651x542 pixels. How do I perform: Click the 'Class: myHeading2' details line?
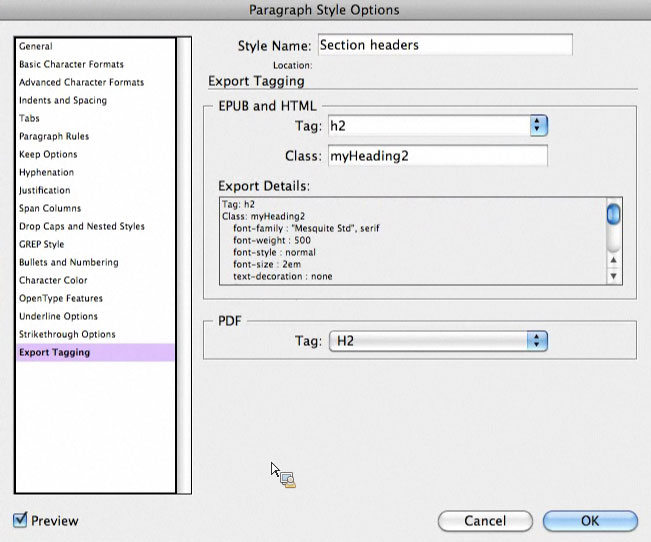[x=263, y=216]
